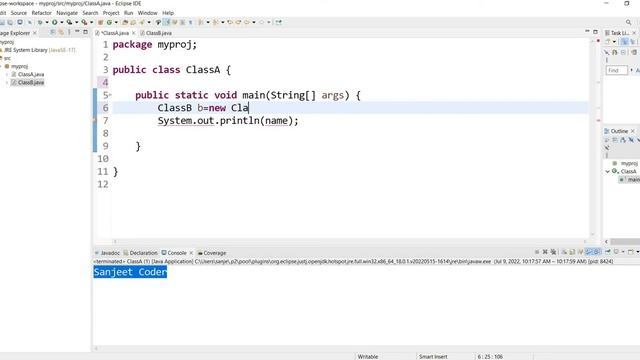
Task: Toggle Mark Occurrences in toolbar
Action: 167,22
